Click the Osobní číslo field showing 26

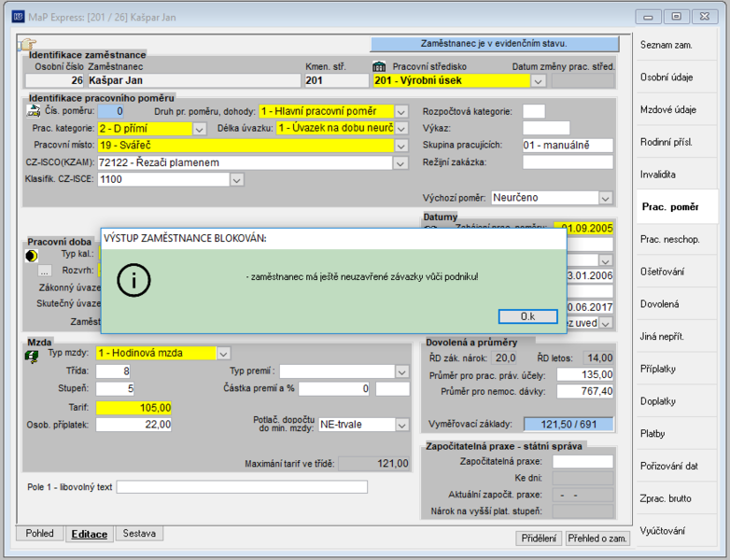click(x=54, y=80)
